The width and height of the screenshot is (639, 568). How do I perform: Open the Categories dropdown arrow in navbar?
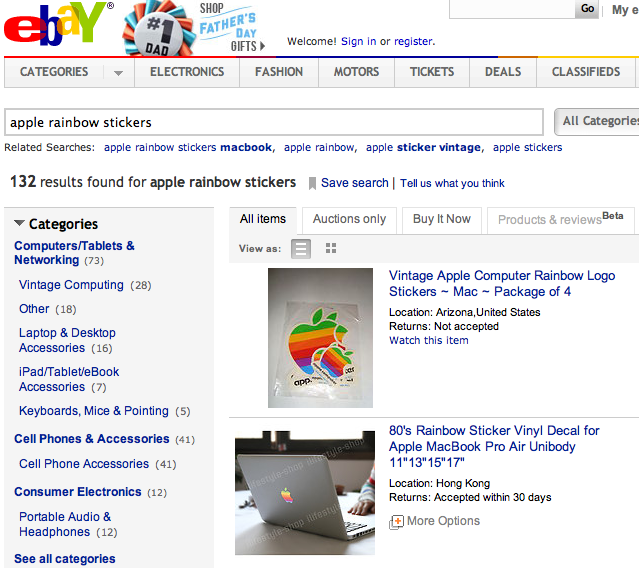[118, 73]
